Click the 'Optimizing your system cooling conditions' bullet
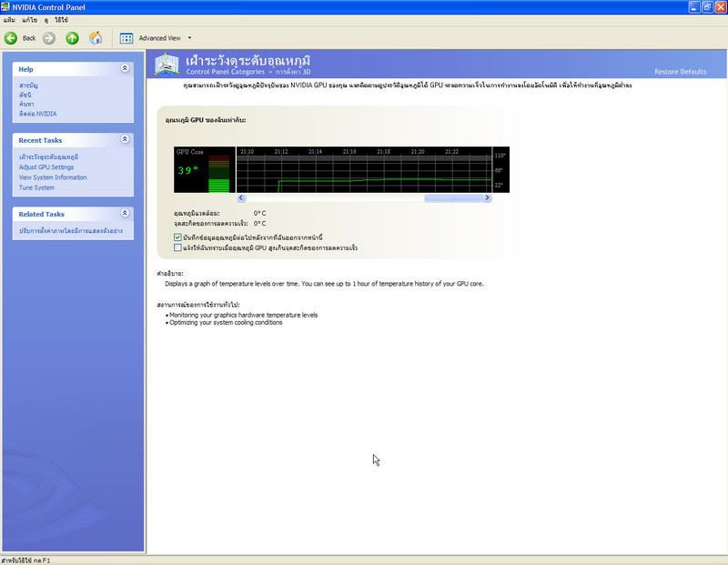This screenshot has height=565, width=728. 226,322
